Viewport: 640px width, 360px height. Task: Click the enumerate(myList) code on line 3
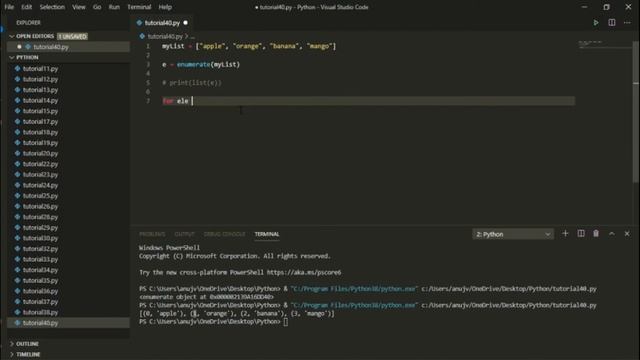pyautogui.click(x=208, y=64)
